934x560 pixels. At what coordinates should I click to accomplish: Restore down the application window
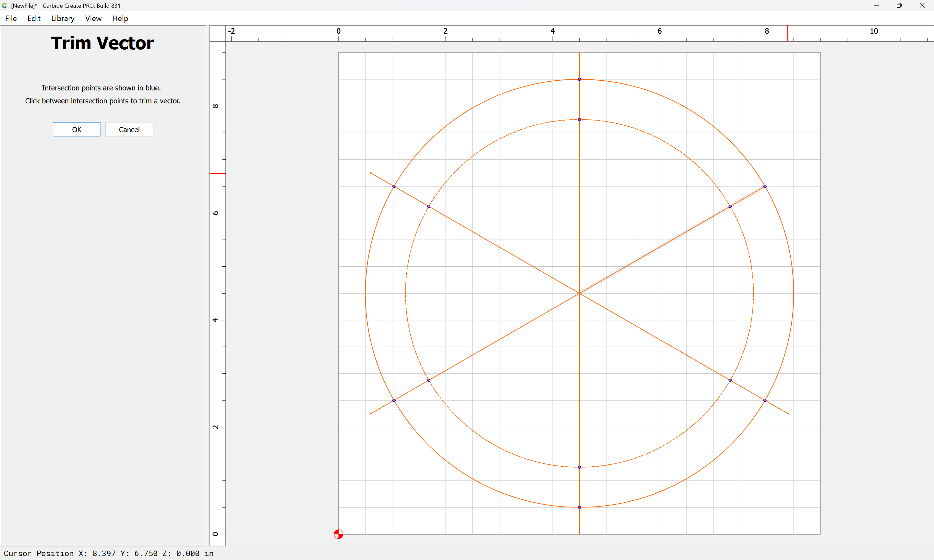[899, 5]
